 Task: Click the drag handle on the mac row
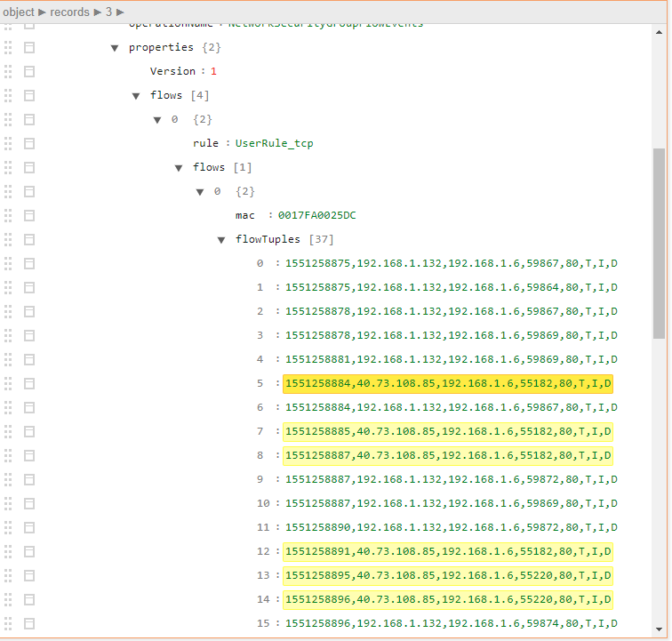click(x=9, y=215)
